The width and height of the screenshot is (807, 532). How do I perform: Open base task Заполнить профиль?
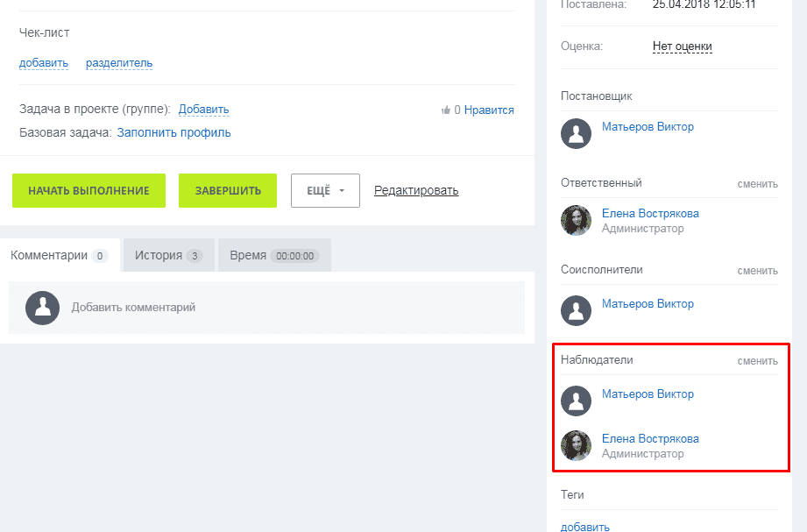[173, 133]
